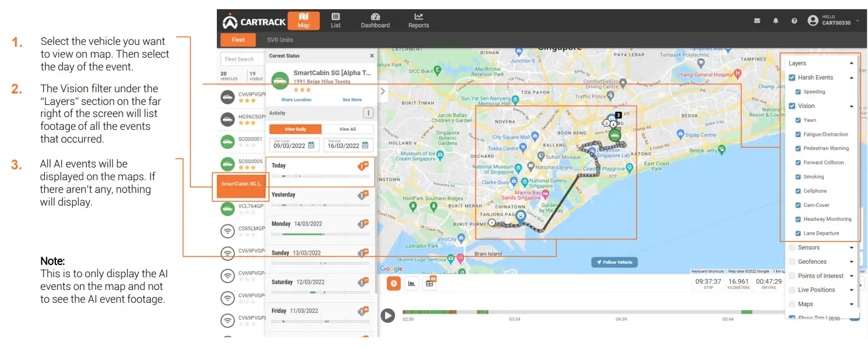Select the Sunday 13/03/2022 activity row
The width and height of the screenshot is (868, 350).
tap(321, 259)
